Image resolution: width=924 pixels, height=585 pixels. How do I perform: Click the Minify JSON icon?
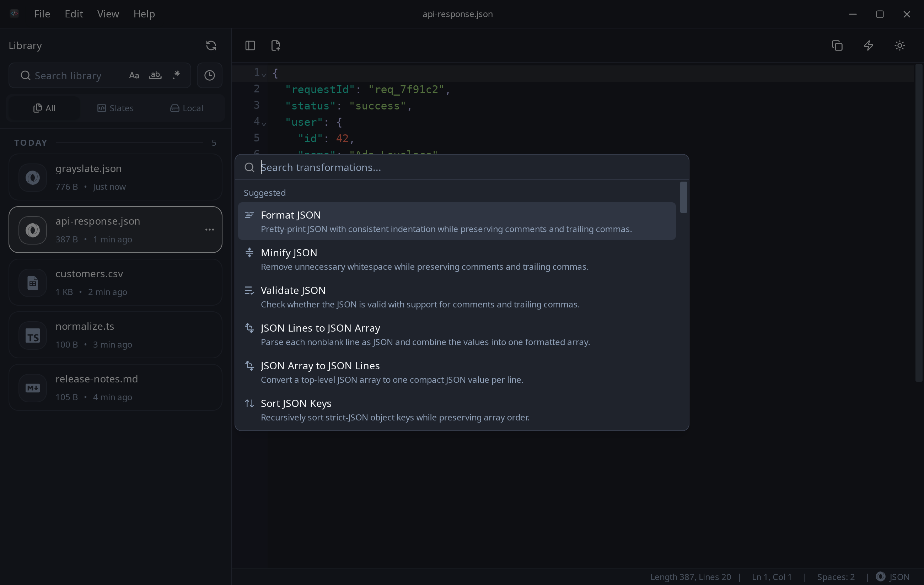pos(249,253)
